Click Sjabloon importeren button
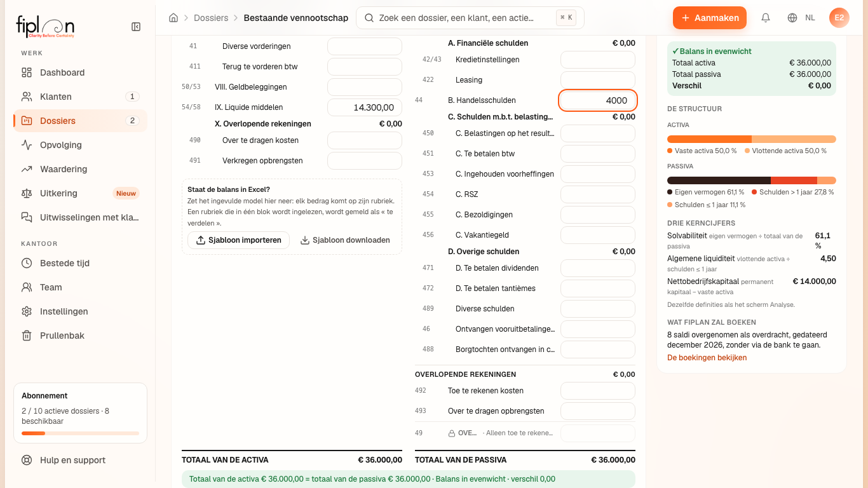Screen dimensions: 868x488 [x=238, y=240]
